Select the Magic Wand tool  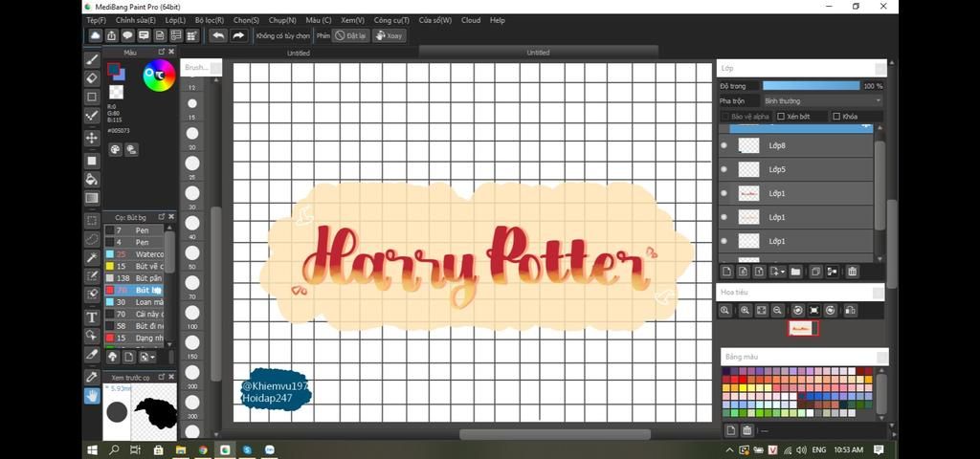pyautogui.click(x=92, y=257)
